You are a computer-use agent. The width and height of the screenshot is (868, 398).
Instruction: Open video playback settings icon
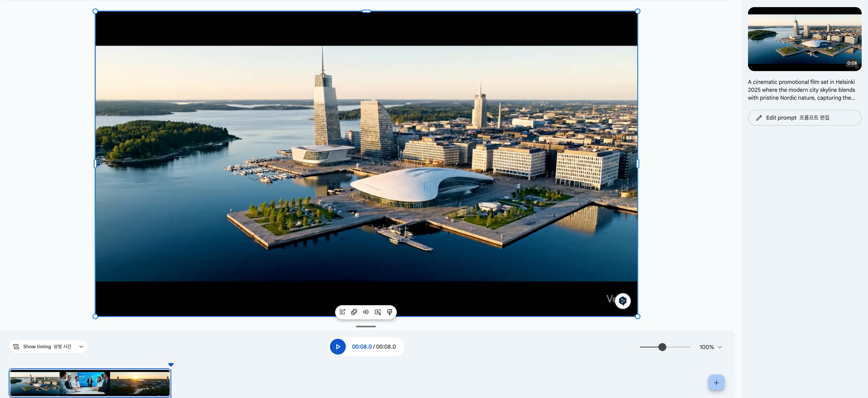(x=378, y=312)
